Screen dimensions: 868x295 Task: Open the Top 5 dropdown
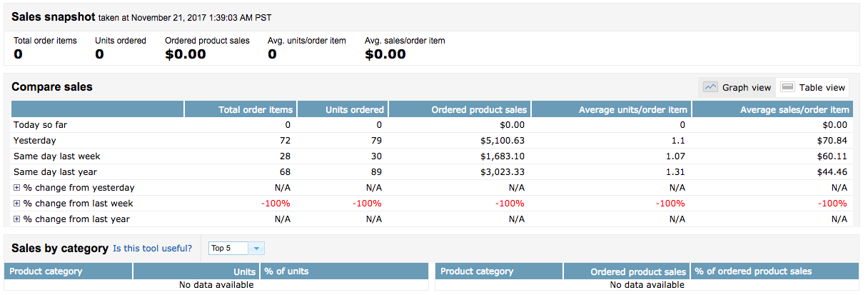pyautogui.click(x=258, y=249)
